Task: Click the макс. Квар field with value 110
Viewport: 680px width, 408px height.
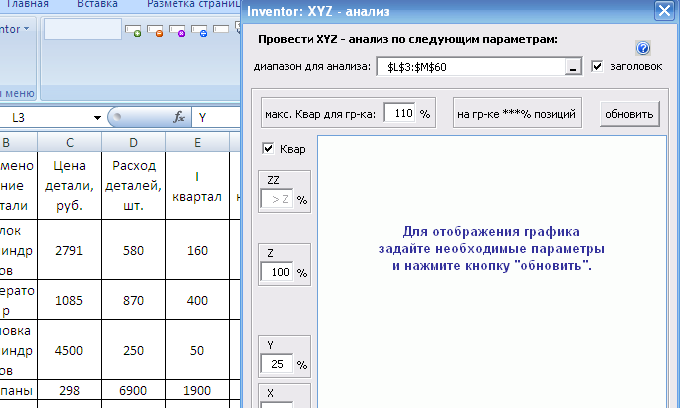Action: [399, 113]
